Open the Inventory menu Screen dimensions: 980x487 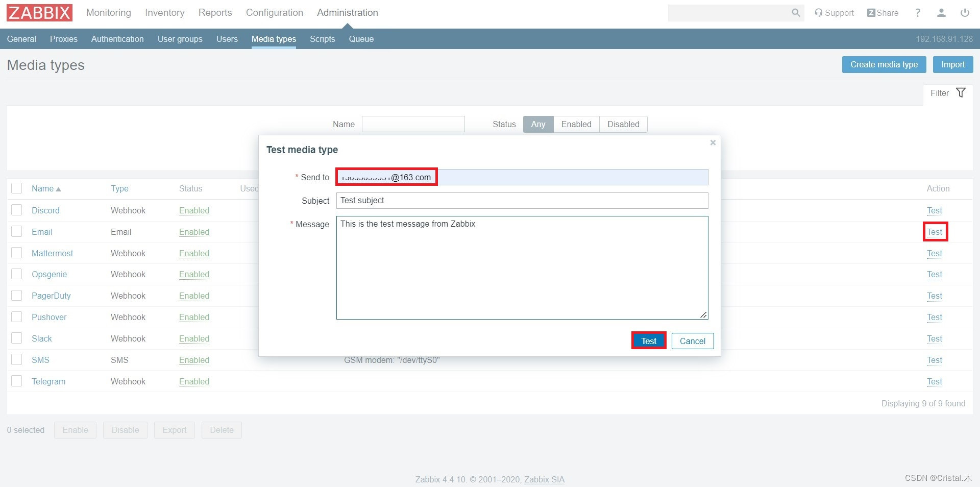point(164,13)
